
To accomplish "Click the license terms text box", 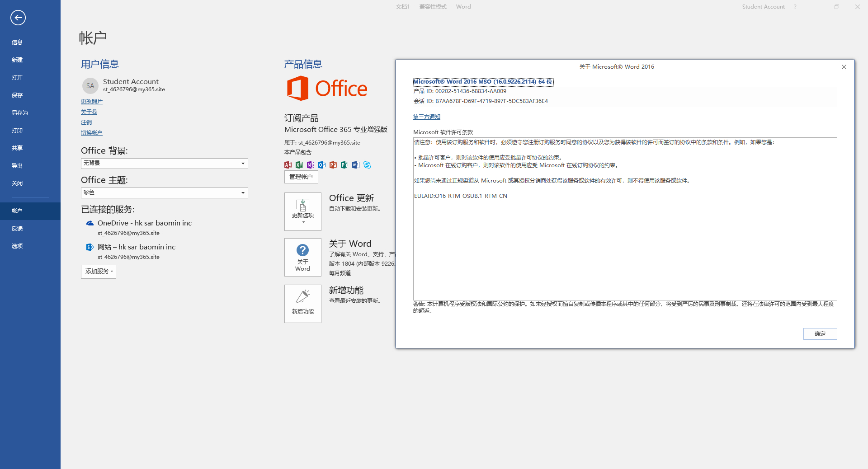I will pos(625,219).
